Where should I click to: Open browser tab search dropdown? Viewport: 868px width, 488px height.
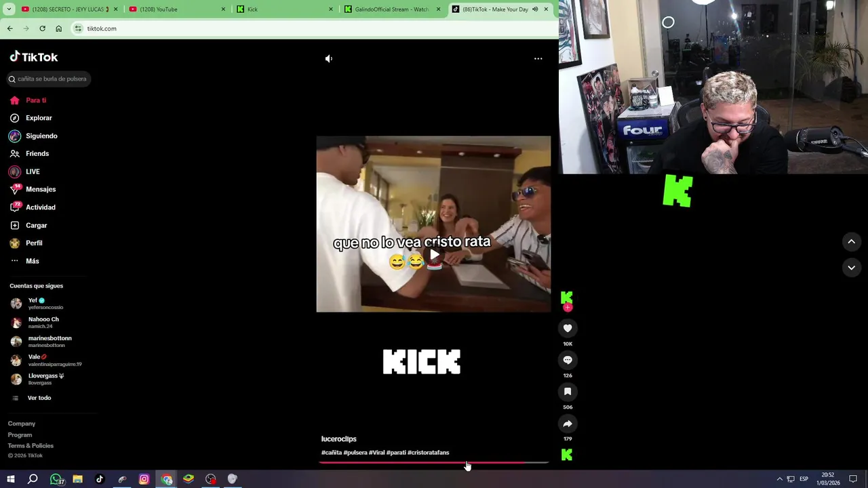click(8, 9)
